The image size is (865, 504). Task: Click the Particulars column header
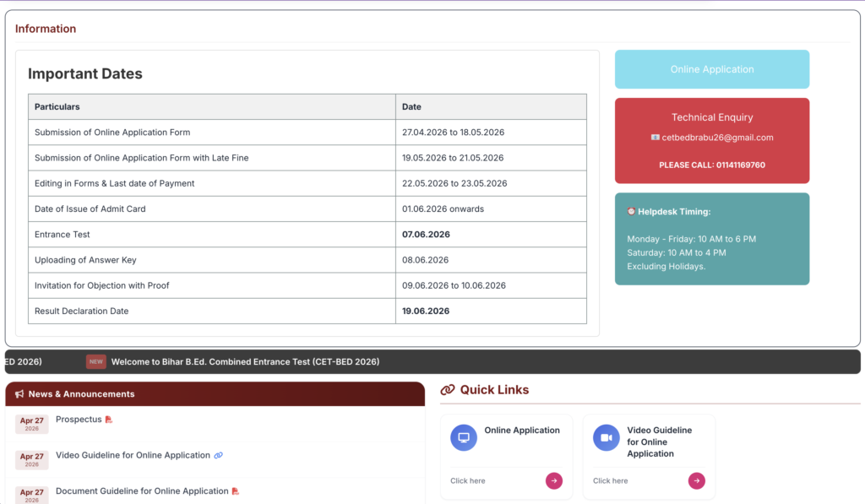pyautogui.click(x=59, y=106)
